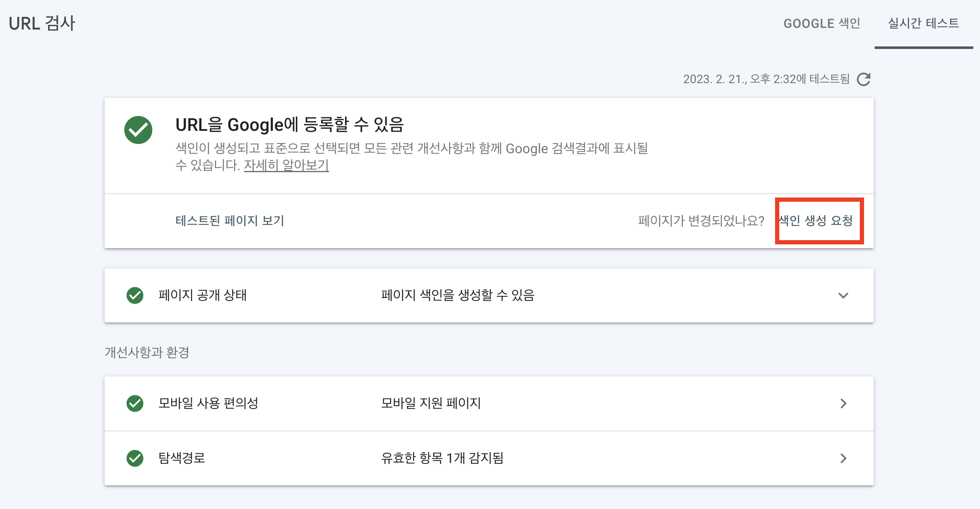The image size is (980, 509).
Task: Expand the 페이지 공개 상태 chevron
Action: click(x=843, y=295)
